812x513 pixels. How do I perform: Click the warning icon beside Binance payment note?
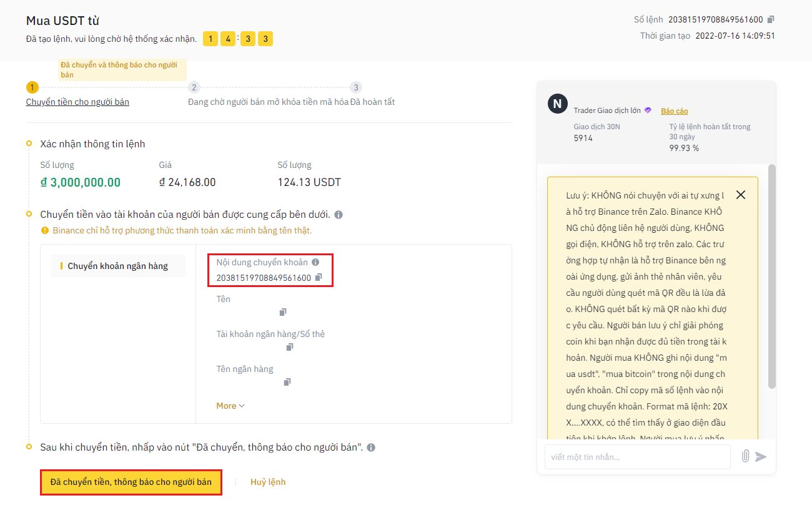click(44, 230)
